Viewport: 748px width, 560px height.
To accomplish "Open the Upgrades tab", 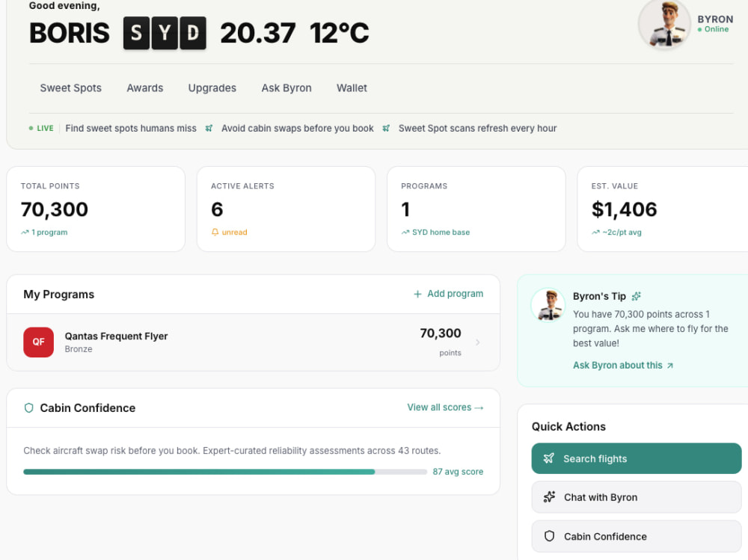I will [x=212, y=87].
